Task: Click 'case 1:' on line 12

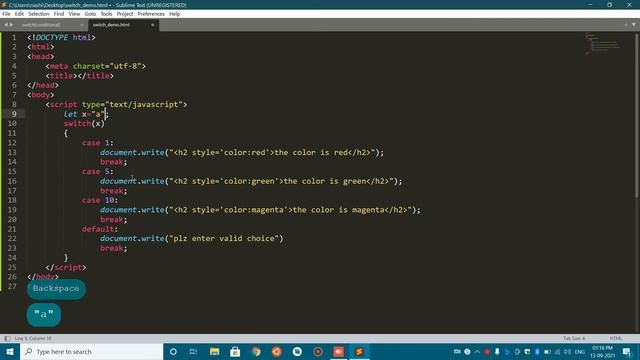Action: (x=98, y=143)
